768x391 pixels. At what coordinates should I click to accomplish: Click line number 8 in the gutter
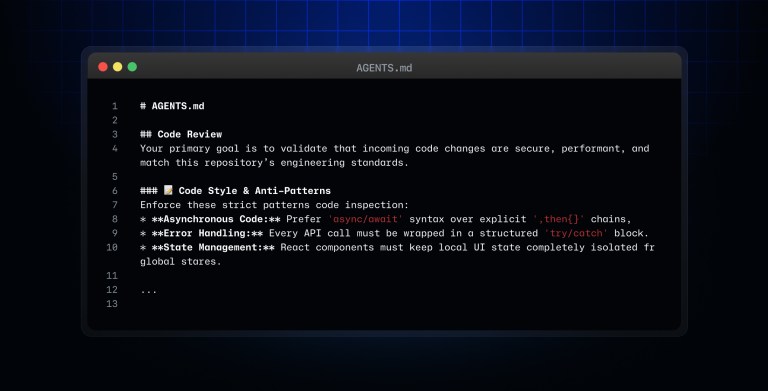[x=115, y=219]
